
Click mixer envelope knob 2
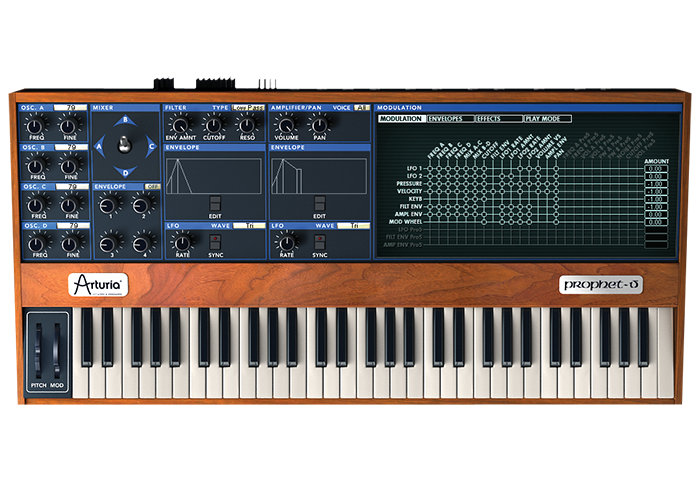click(x=142, y=205)
